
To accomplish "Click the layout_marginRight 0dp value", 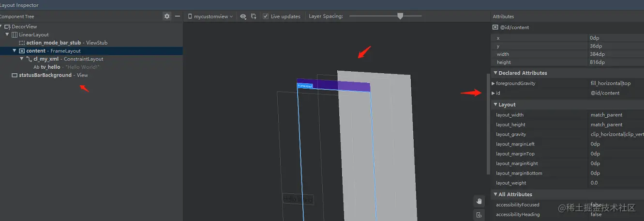I will tap(595, 163).
